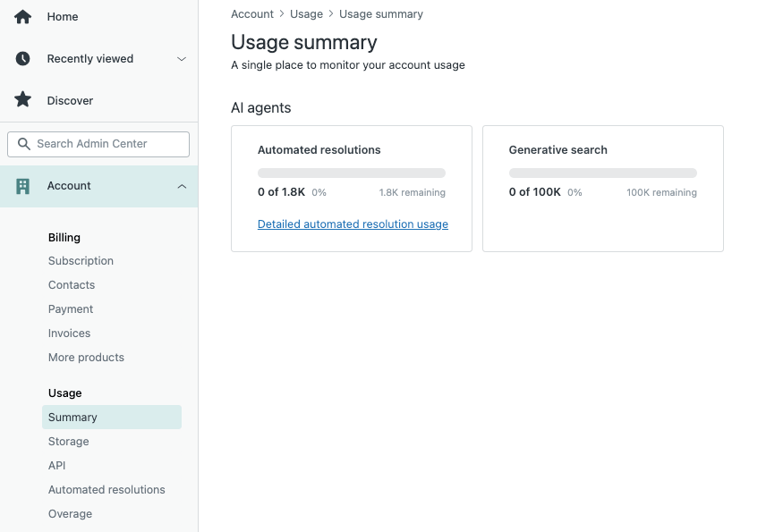Select Storage under Usage
The height and width of the screenshot is (532, 783).
tap(68, 441)
